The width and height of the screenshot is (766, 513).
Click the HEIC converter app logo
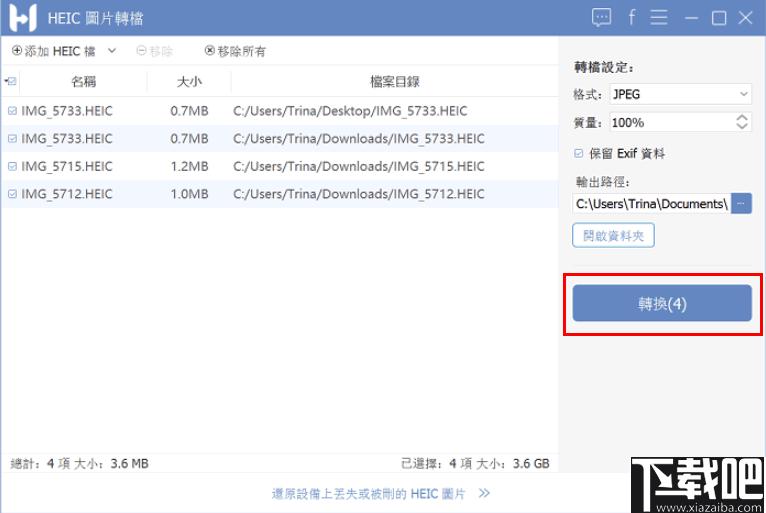tap(23, 18)
